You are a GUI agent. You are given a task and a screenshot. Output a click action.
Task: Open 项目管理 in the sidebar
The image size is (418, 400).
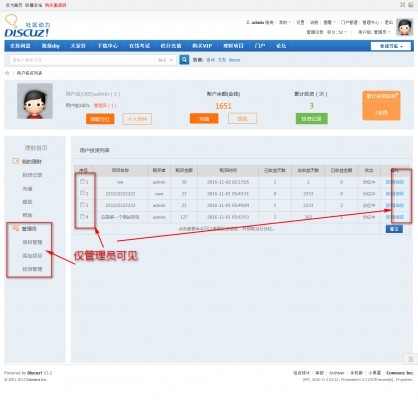click(32, 242)
